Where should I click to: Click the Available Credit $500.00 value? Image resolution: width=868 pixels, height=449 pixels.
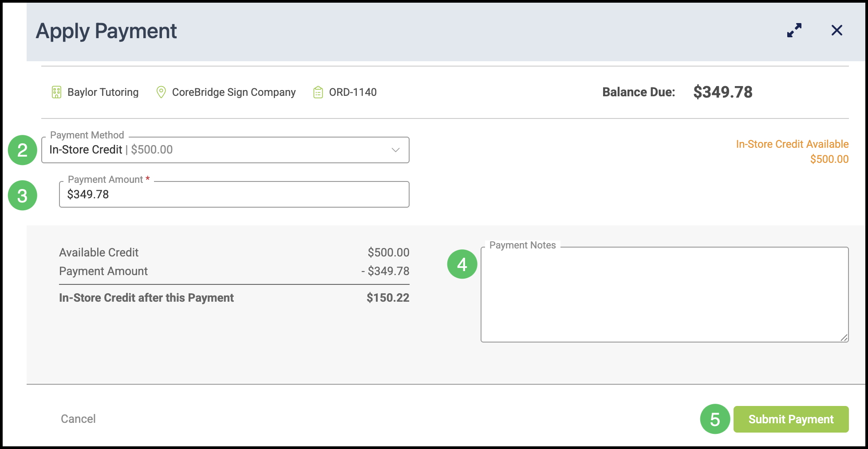point(389,252)
